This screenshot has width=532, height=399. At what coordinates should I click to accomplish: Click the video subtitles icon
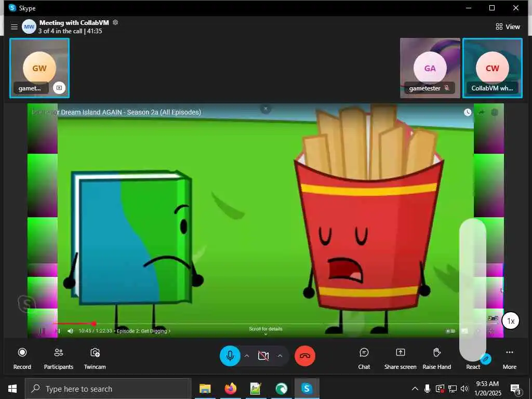coord(464,331)
